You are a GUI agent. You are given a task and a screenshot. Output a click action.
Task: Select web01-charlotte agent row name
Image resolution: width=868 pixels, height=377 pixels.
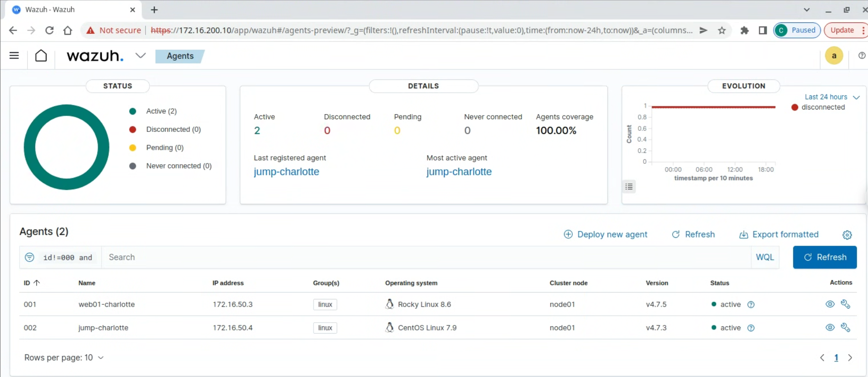[x=106, y=304]
